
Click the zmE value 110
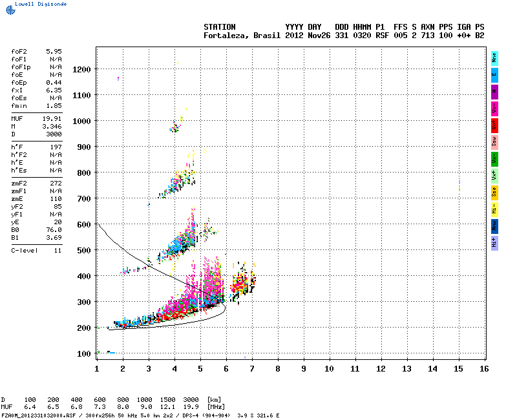(56, 199)
